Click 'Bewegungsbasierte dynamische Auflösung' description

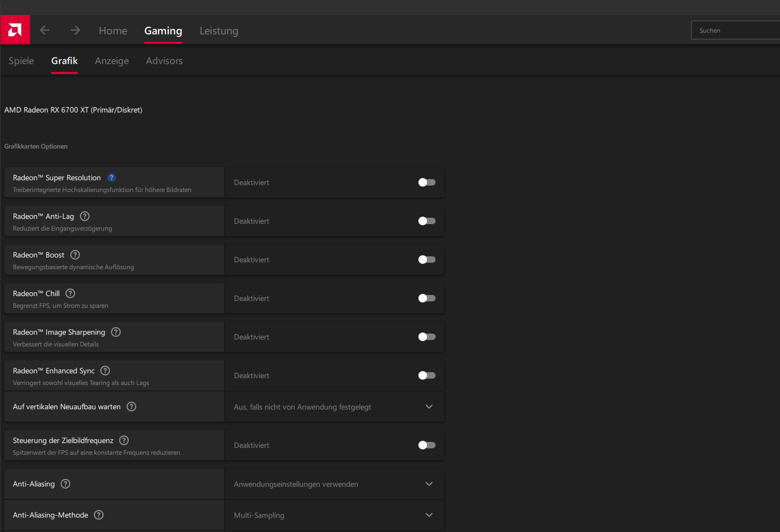(x=73, y=267)
